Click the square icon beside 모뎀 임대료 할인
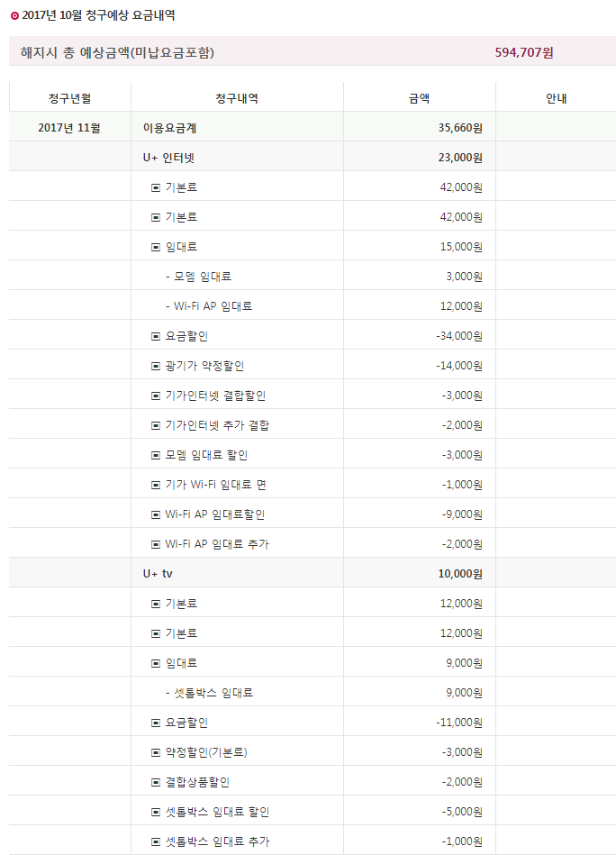Viewport: 616px width, 855px height. tap(156, 455)
